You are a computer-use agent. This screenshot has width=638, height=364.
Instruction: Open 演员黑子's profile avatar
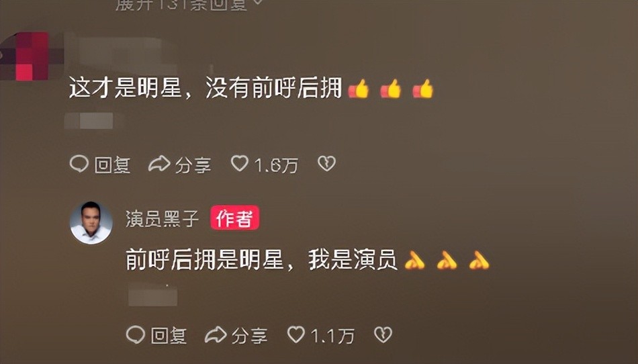[x=91, y=223]
